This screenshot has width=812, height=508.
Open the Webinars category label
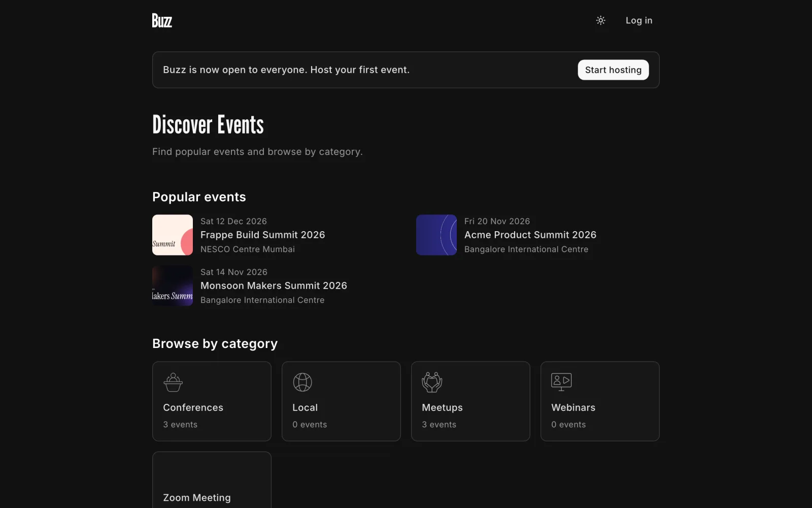[573, 407]
